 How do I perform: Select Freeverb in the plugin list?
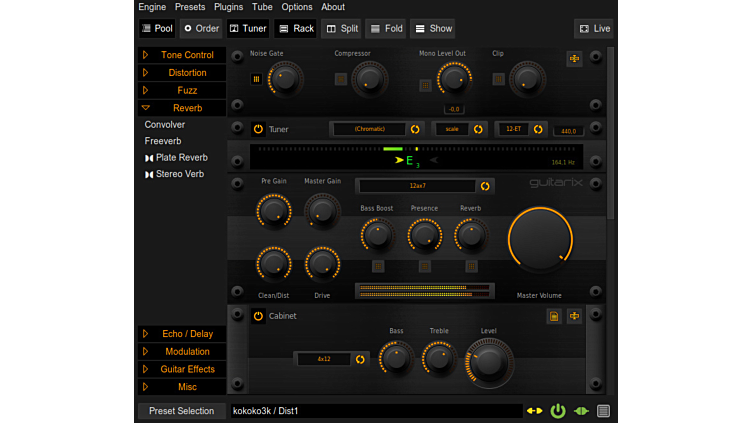click(x=163, y=142)
